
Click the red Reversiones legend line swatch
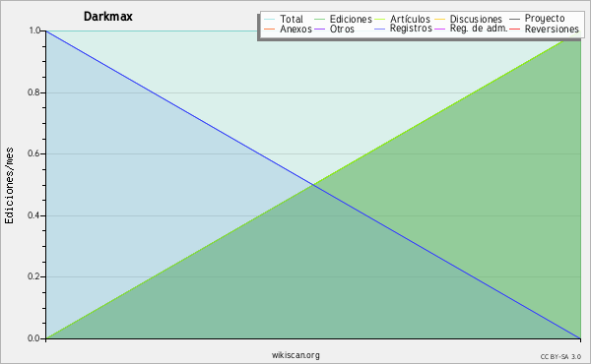point(514,30)
